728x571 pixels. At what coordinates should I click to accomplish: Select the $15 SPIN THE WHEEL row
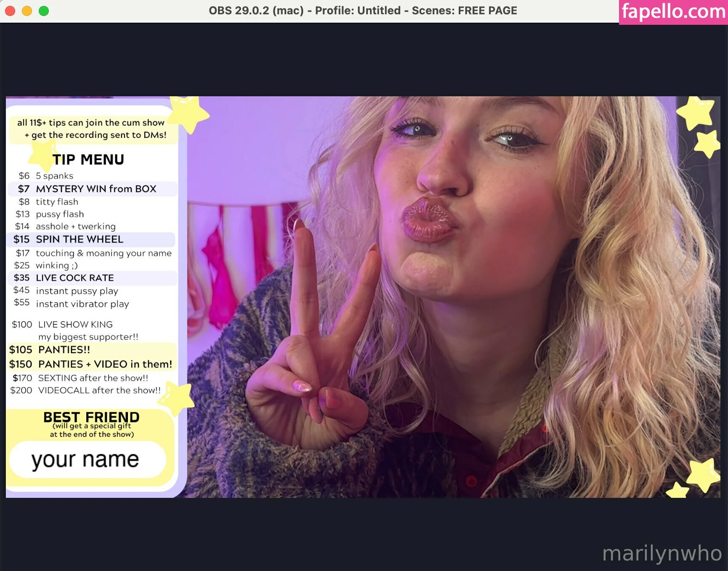click(x=91, y=239)
